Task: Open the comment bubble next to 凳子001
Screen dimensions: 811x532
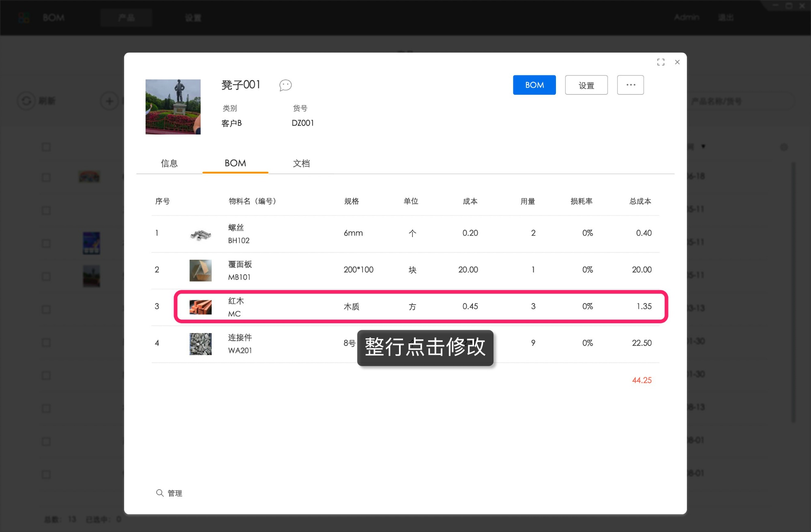Action: (285, 85)
